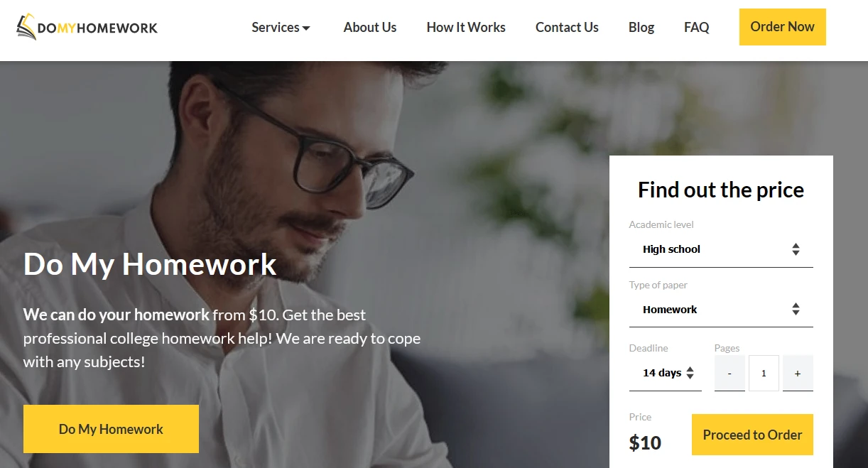Open the Blog link
868x468 pixels.
coord(641,28)
